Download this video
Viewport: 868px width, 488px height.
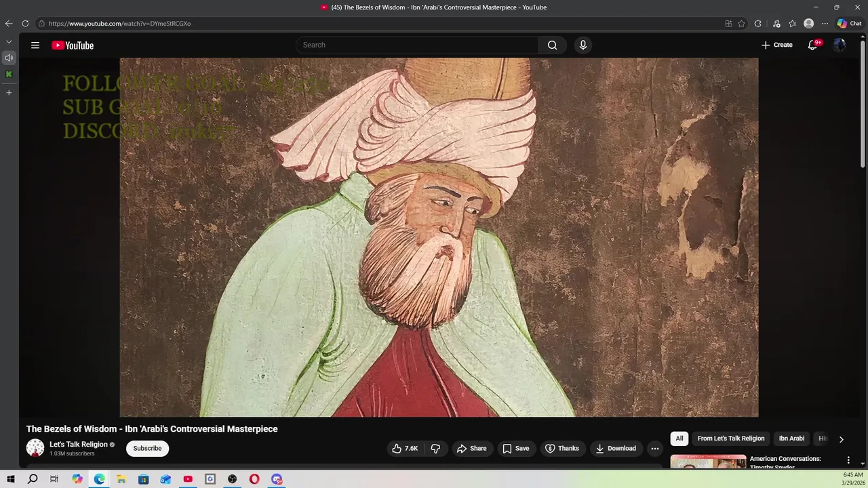click(x=616, y=448)
